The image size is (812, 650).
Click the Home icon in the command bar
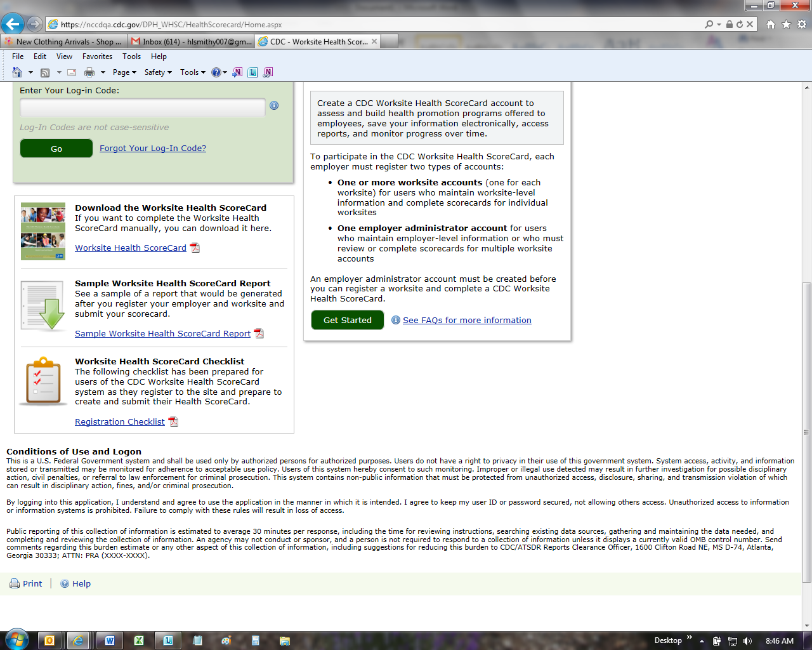coord(17,72)
